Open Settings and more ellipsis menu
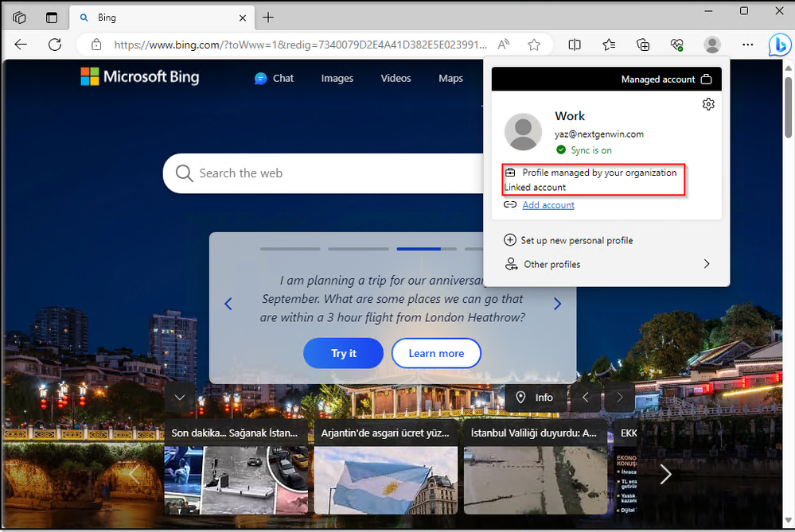 (747, 45)
